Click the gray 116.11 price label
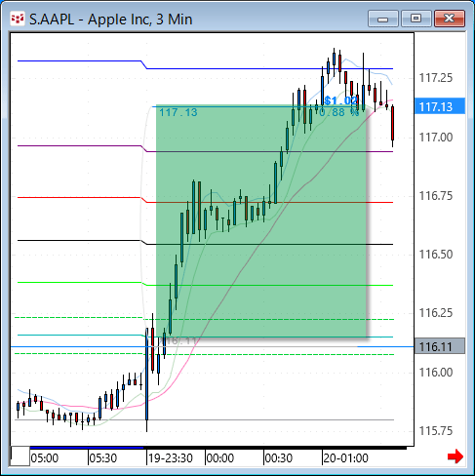This screenshot has width=475, height=476. tap(440, 346)
